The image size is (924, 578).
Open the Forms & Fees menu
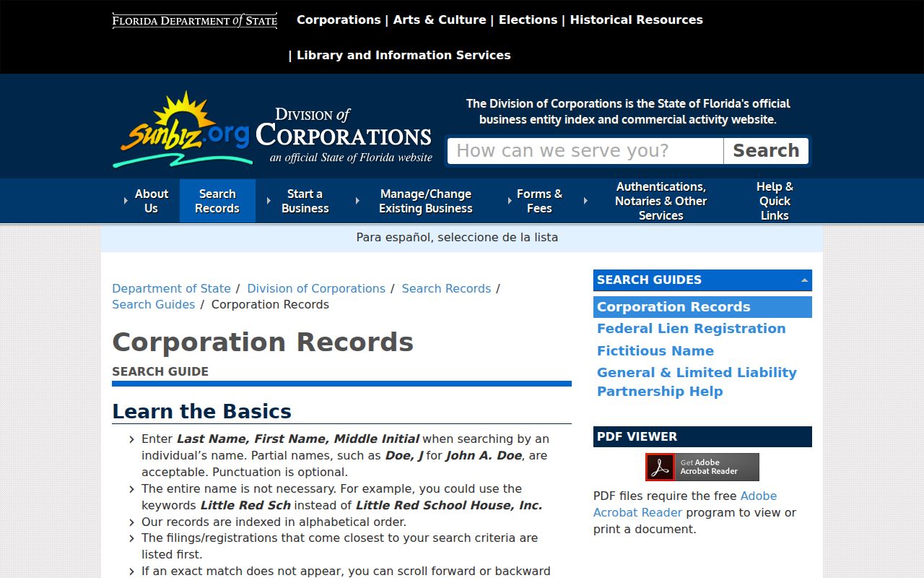pyautogui.click(x=539, y=201)
